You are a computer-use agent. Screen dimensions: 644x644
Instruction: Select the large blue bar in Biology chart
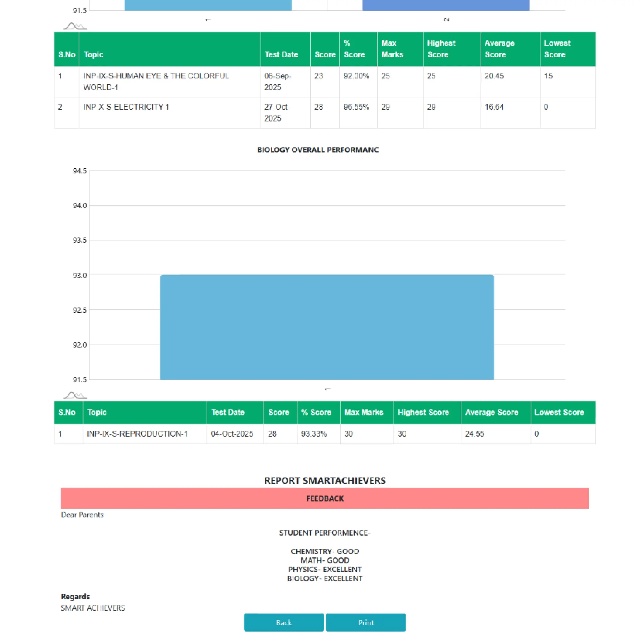[x=327, y=327]
